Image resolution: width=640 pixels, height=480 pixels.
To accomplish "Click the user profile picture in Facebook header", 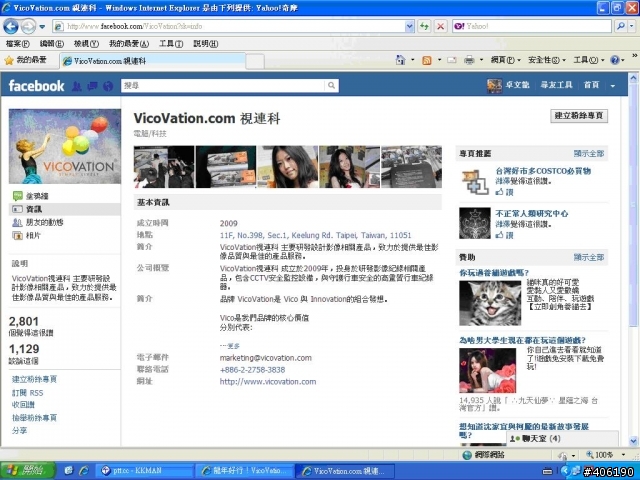I will (x=494, y=86).
